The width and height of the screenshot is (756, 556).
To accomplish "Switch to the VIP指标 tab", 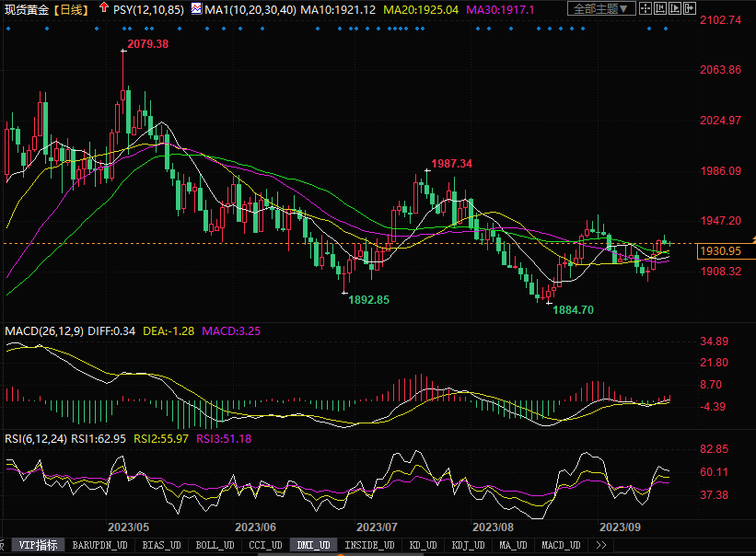I will pos(38,545).
